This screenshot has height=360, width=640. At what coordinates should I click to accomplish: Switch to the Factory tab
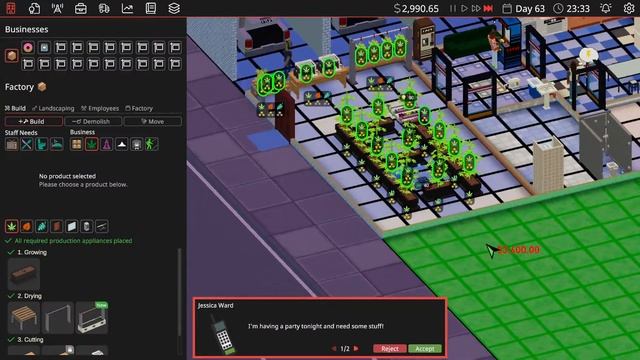139,108
